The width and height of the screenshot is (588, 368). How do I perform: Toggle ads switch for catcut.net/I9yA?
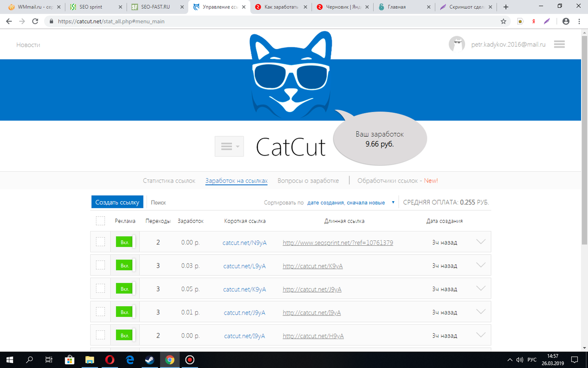125,336
